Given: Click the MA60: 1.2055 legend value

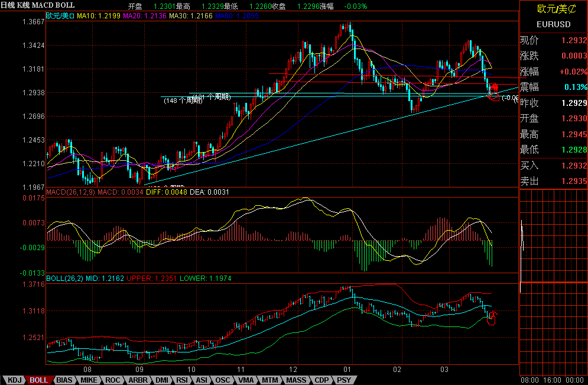Looking at the screenshot, I should 237,16.
